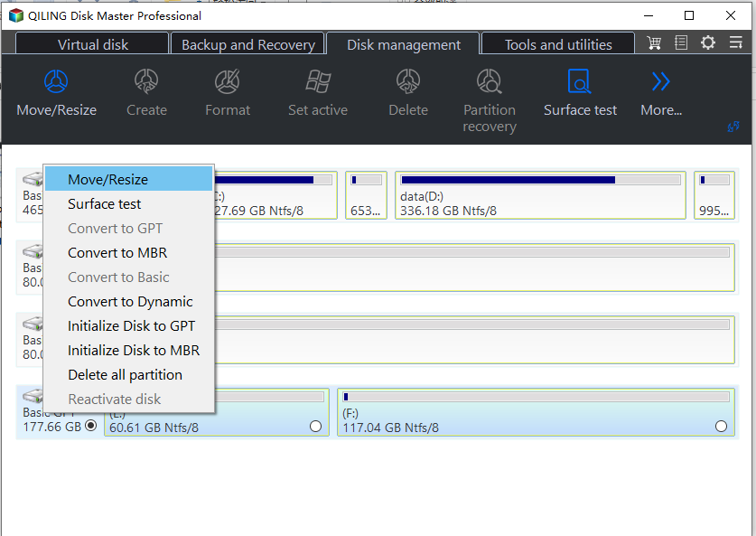Image resolution: width=756 pixels, height=536 pixels.
Task: Switch to the Backup and Recovery tab
Action: [x=247, y=44]
